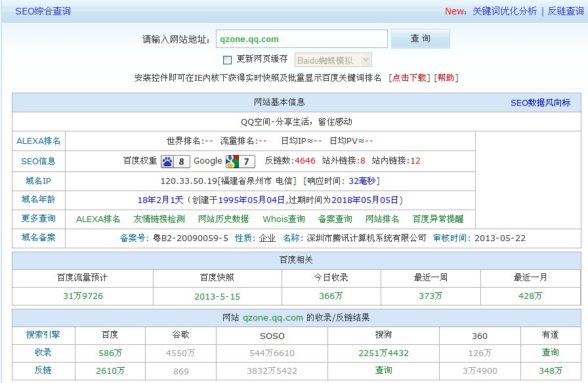Click SOSO backlinks 3832万5422

coord(272,371)
